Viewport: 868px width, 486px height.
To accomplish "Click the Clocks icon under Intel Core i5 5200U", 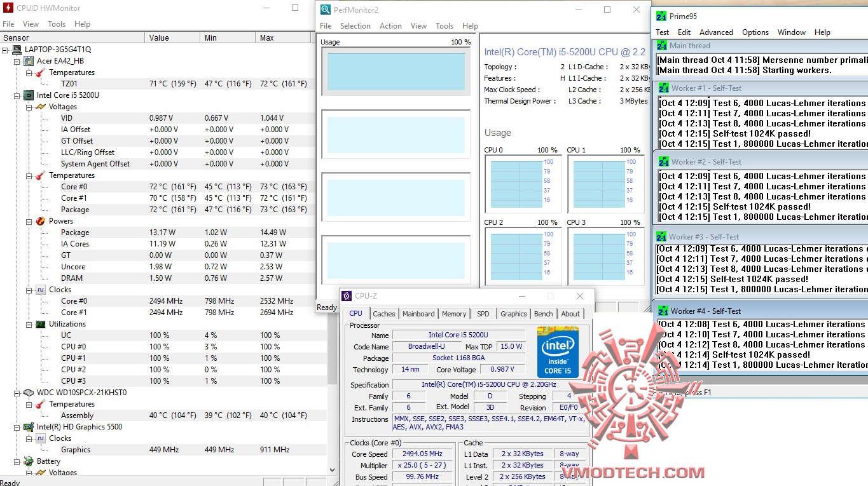I will [x=39, y=290].
